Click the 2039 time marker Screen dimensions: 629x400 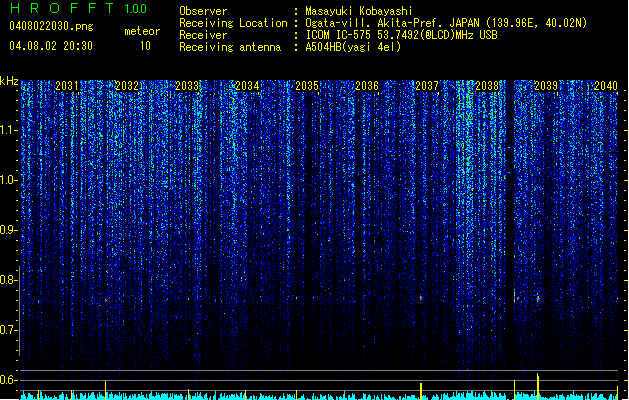[x=546, y=86]
